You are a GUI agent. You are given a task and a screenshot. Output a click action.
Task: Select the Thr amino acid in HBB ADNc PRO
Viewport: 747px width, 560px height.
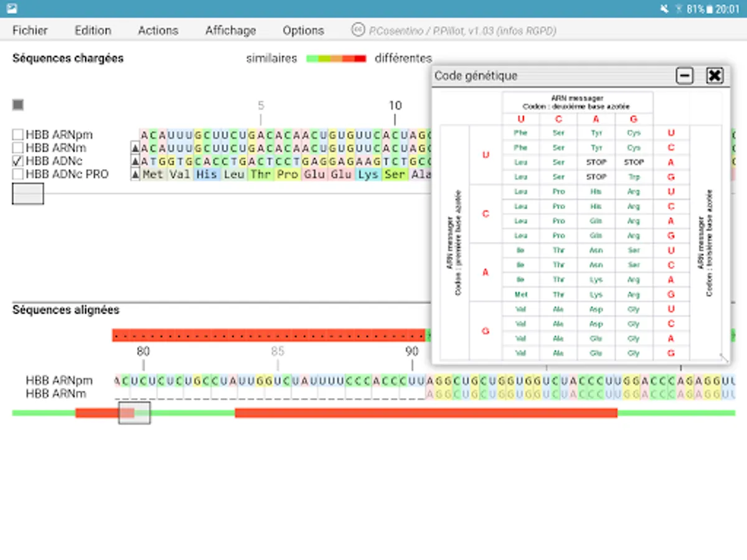[260, 174]
